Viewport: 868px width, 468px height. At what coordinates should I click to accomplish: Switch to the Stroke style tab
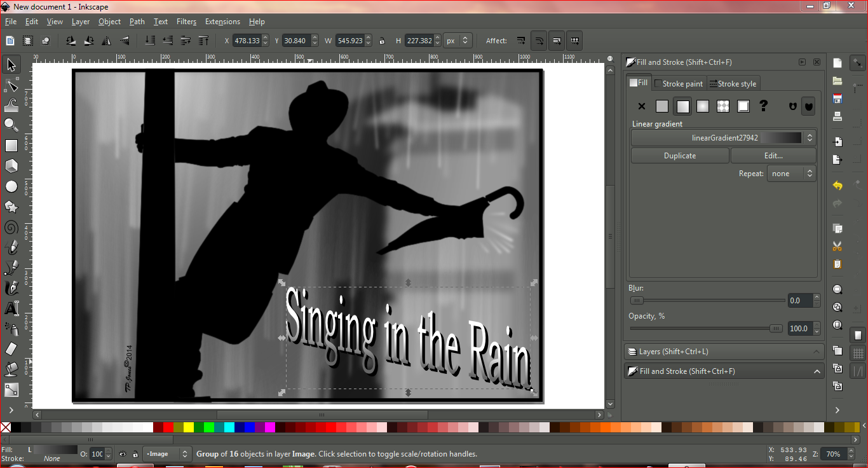tap(733, 83)
